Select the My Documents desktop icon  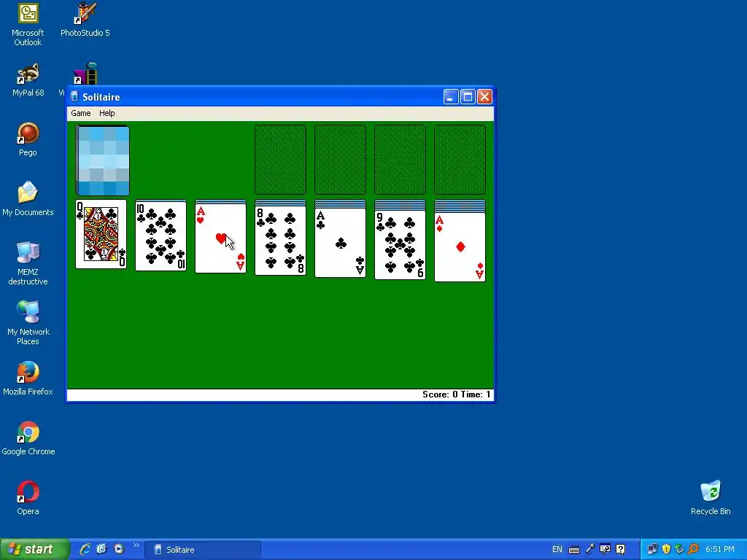click(x=28, y=199)
